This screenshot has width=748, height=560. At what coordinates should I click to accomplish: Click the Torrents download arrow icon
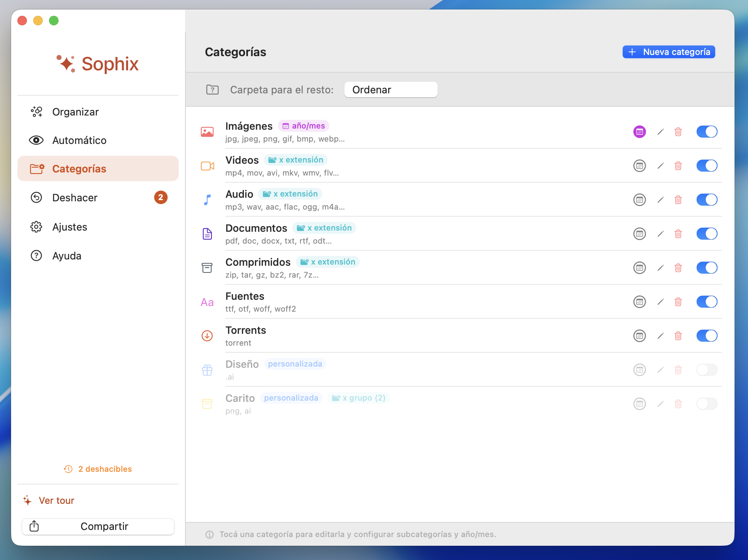[x=207, y=336]
